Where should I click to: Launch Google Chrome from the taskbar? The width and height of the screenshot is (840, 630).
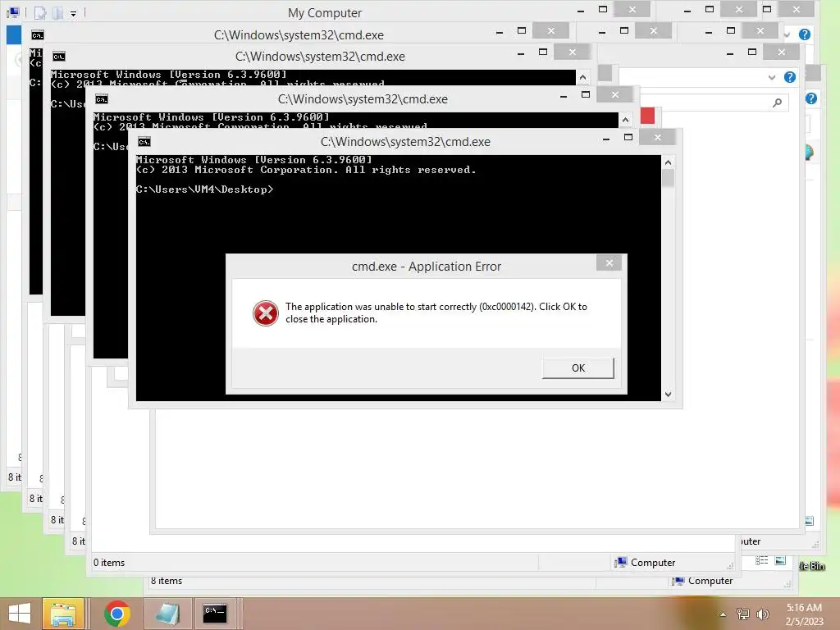click(117, 614)
